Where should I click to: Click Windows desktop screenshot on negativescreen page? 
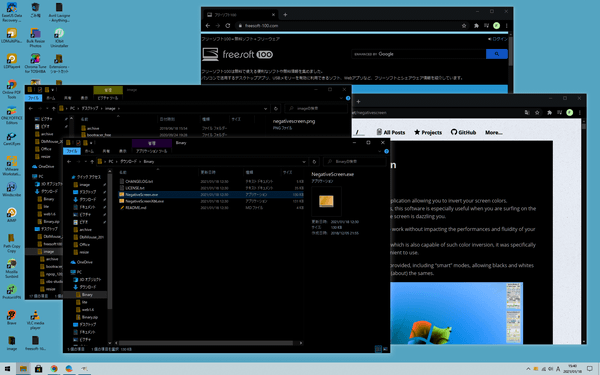(x=457, y=313)
